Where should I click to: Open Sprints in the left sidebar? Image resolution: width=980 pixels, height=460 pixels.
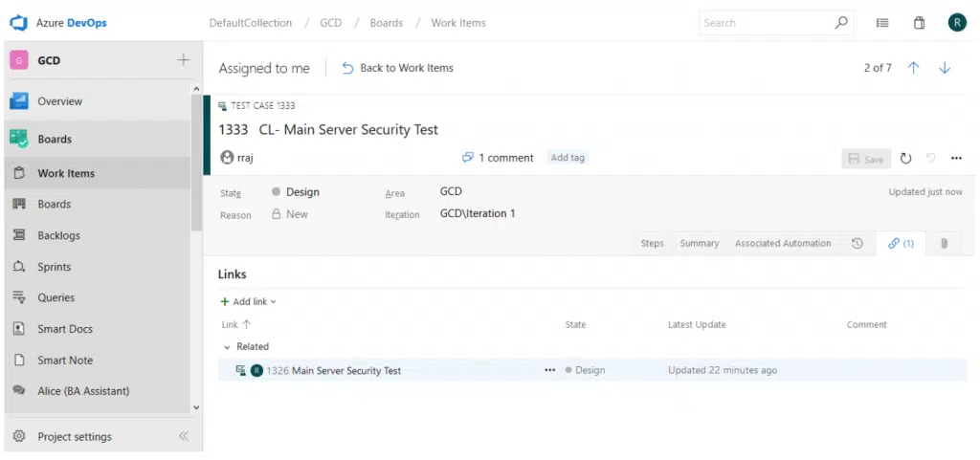[x=55, y=267]
